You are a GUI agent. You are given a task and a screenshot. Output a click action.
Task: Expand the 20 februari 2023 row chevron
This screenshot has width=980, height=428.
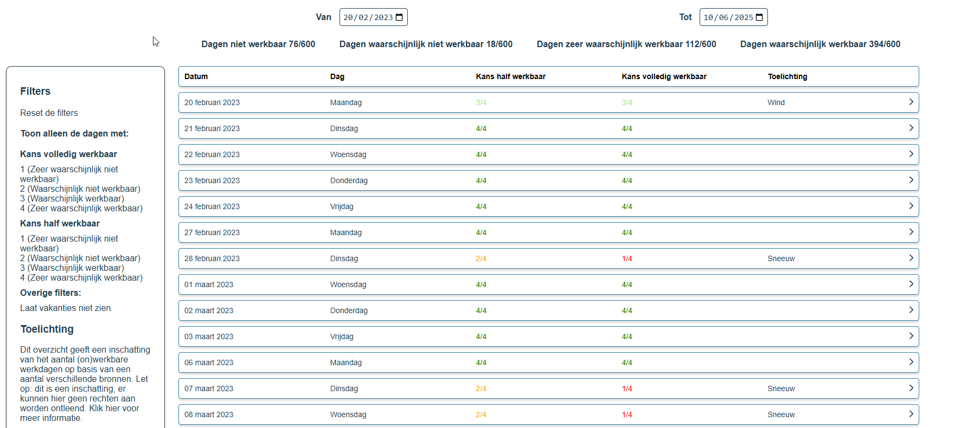click(x=911, y=102)
